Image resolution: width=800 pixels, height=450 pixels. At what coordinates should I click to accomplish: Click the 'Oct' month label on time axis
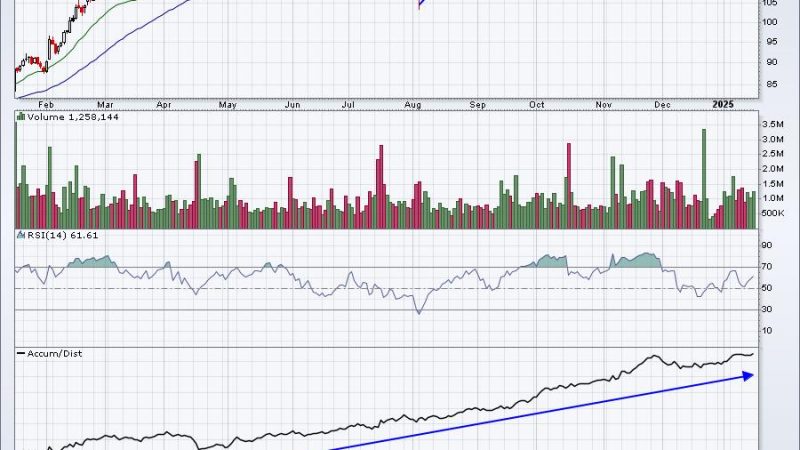(x=537, y=105)
